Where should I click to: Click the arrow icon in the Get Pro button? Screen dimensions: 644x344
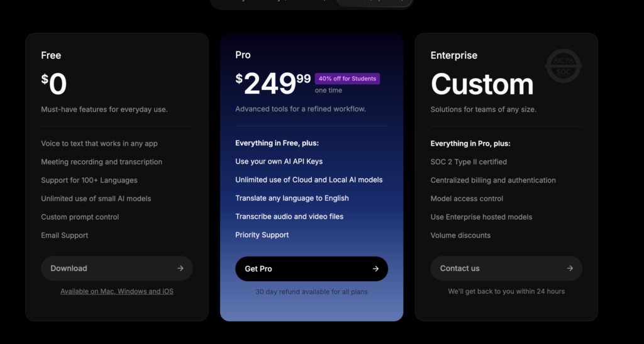[x=375, y=269]
